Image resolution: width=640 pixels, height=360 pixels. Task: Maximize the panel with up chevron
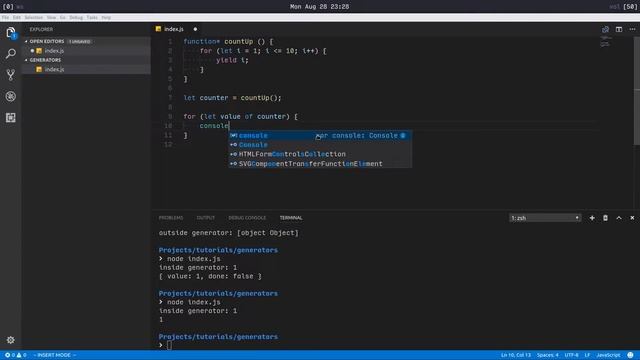[619, 218]
